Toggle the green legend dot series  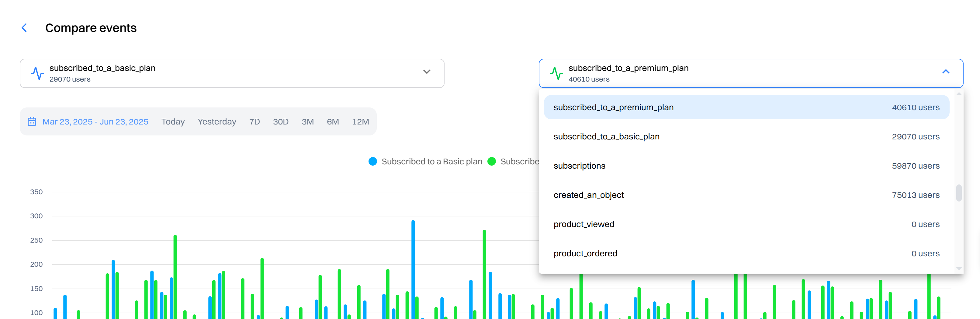coord(492,161)
